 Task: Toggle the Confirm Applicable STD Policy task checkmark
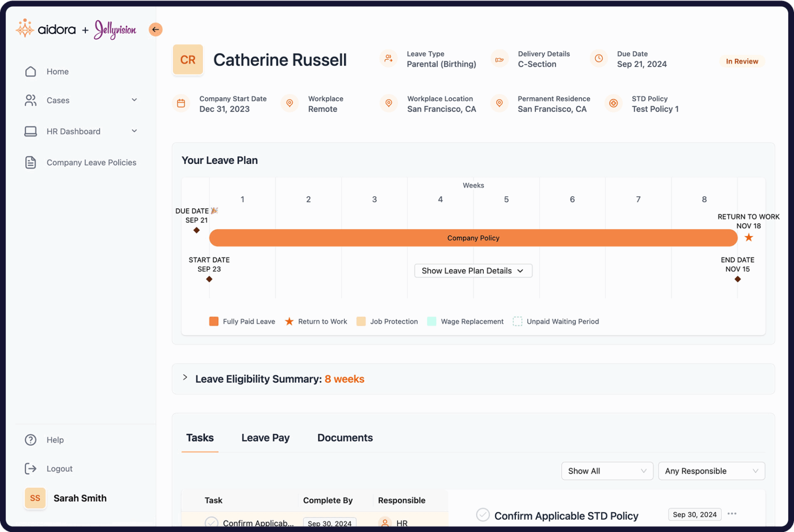tap(483, 514)
